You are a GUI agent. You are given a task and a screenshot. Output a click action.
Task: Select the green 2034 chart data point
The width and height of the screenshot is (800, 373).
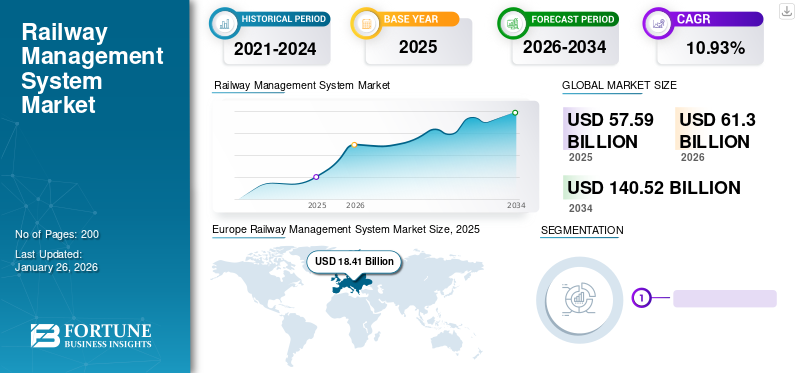click(x=515, y=113)
